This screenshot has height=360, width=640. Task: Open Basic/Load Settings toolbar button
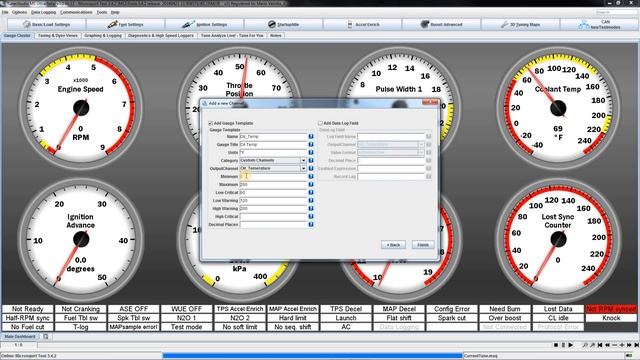(46, 24)
